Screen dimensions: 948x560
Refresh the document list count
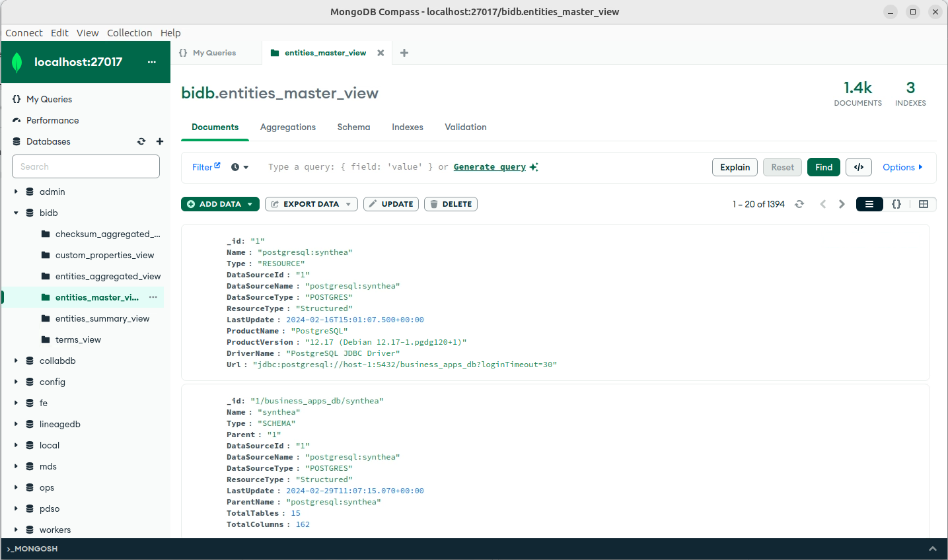pyautogui.click(x=799, y=204)
